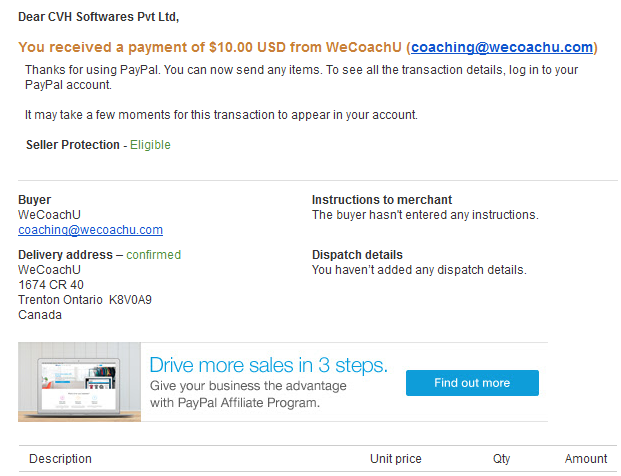The height and width of the screenshot is (476, 621).
Task: Click the Dear CVH Softwares Pvt Ltd greeting
Action: (x=99, y=17)
